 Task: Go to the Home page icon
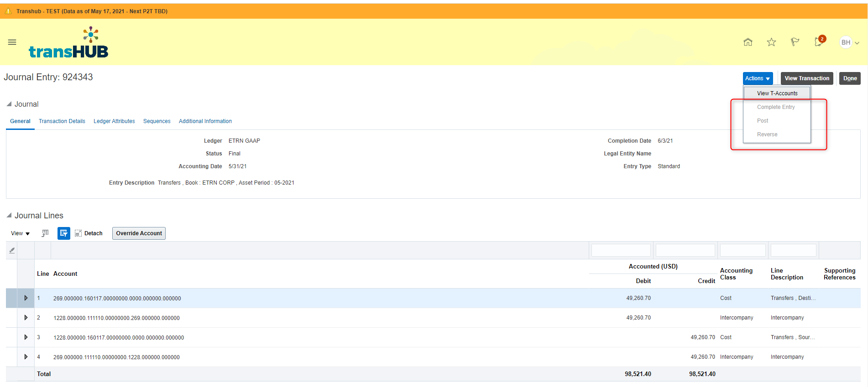click(x=748, y=42)
